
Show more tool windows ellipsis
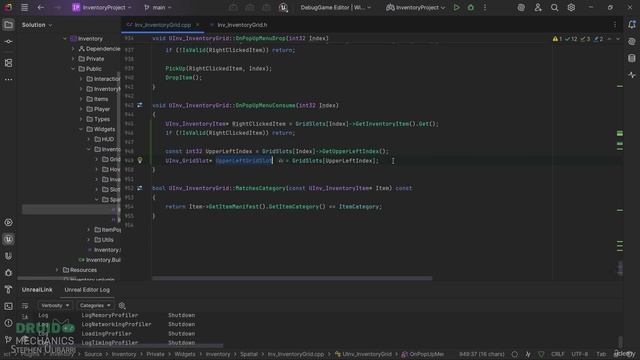coord(8,80)
